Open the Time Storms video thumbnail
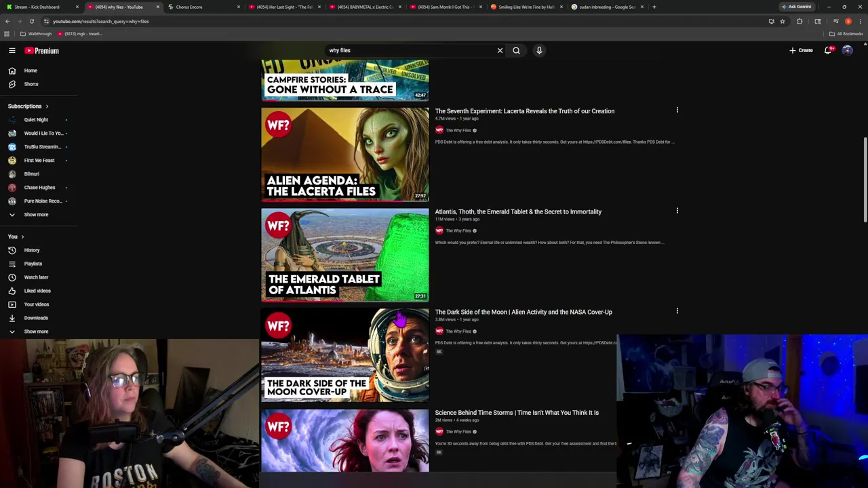The height and width of the screenshot is (488, 868). (345, 441)
